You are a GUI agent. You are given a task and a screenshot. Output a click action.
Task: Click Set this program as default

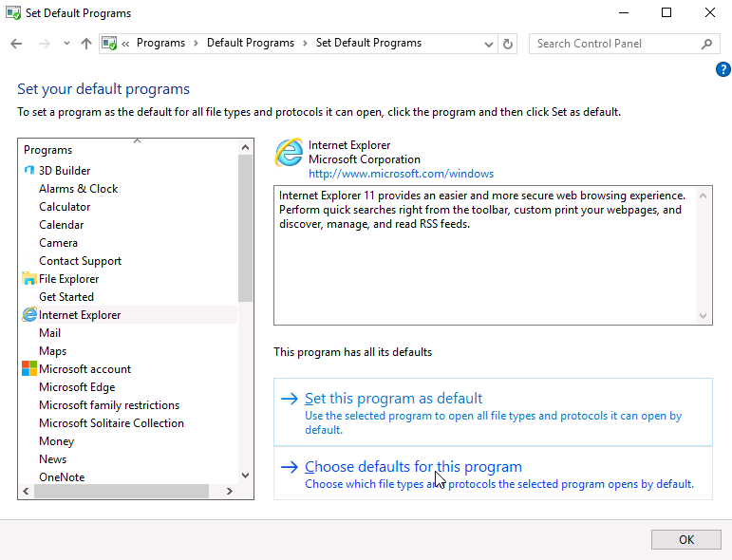(x=493, y=412)
